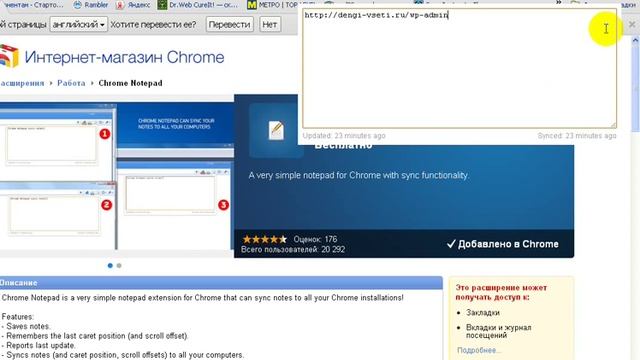The height and width of the screenshot is (360, 640).
Task: Click the Описание section header
Action: tap(221, 282)
